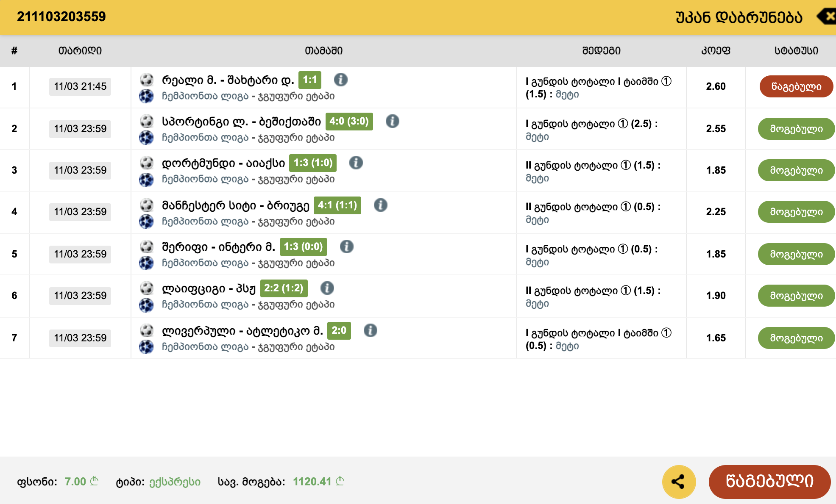Click the red წაგებული status button at bottom
The height and width of the screenshot is (504, 836).
coord(769,482)
